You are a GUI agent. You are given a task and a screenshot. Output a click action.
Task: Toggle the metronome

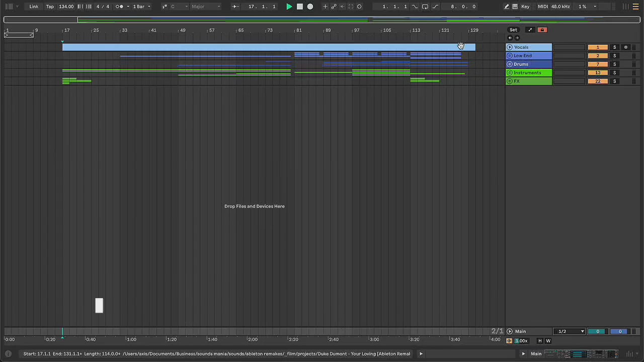[x=120, y=7]
